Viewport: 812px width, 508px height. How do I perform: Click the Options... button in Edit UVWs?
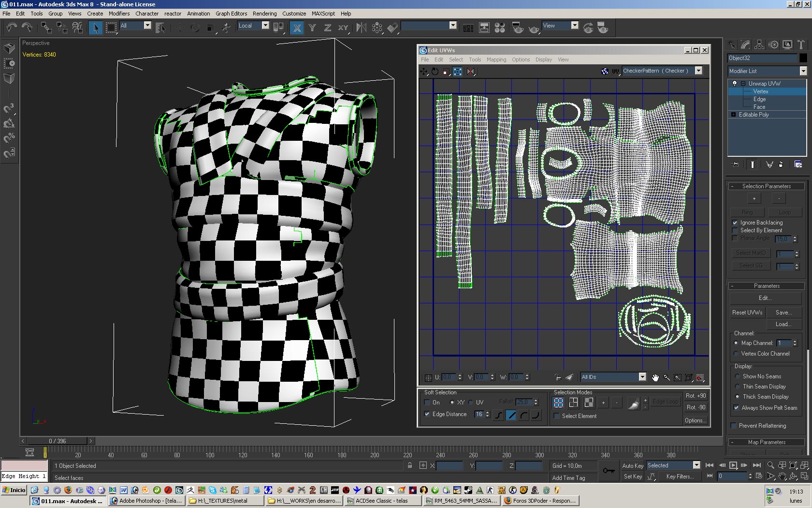696,420
